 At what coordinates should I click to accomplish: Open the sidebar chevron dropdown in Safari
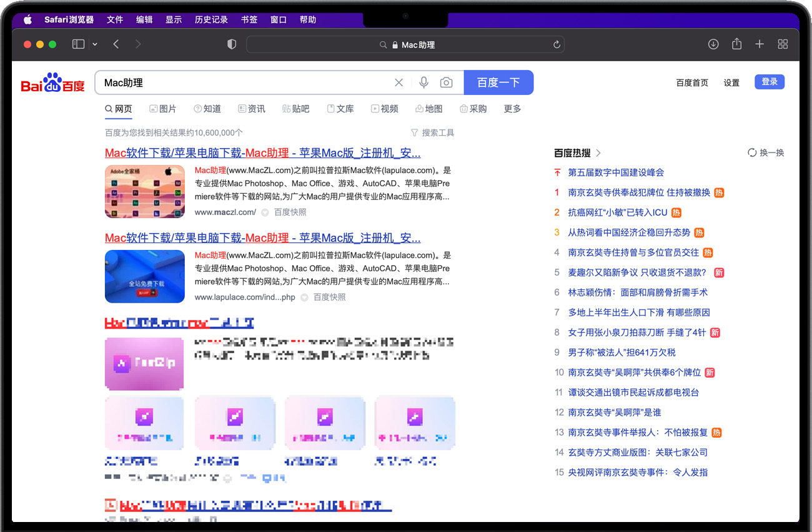pos(94,44)
